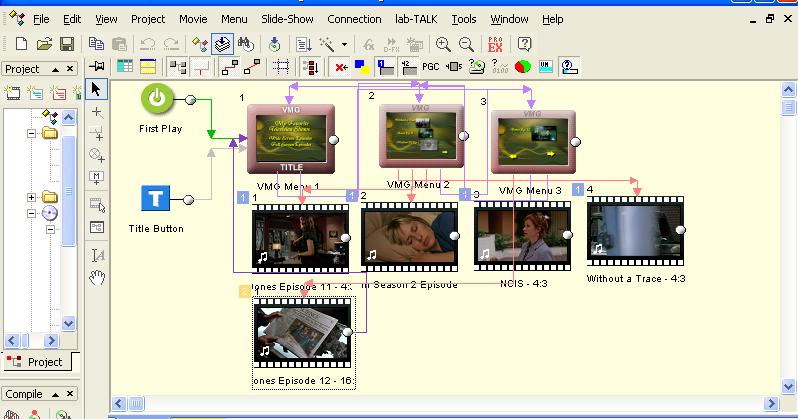
Task: Click the canvas vertical scrollbar down arrow
Action: 788,386
